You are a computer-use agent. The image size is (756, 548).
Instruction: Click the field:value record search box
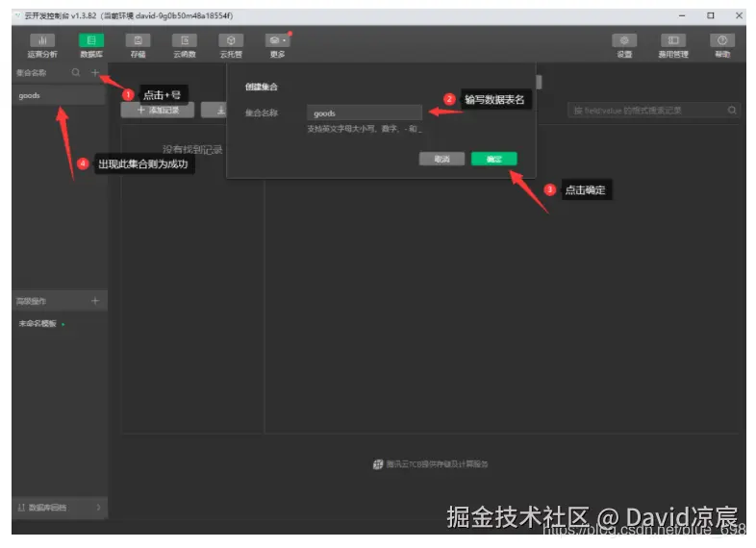653,111
